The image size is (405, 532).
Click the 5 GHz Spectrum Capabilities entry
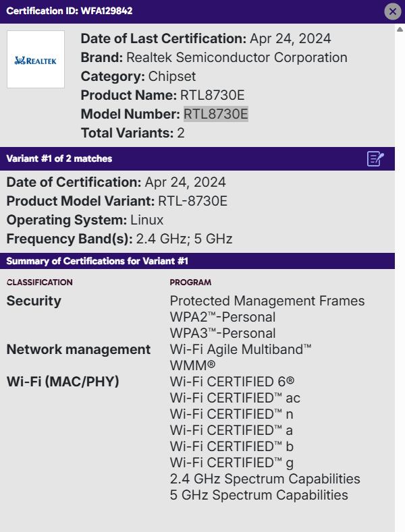click(259, 495)
